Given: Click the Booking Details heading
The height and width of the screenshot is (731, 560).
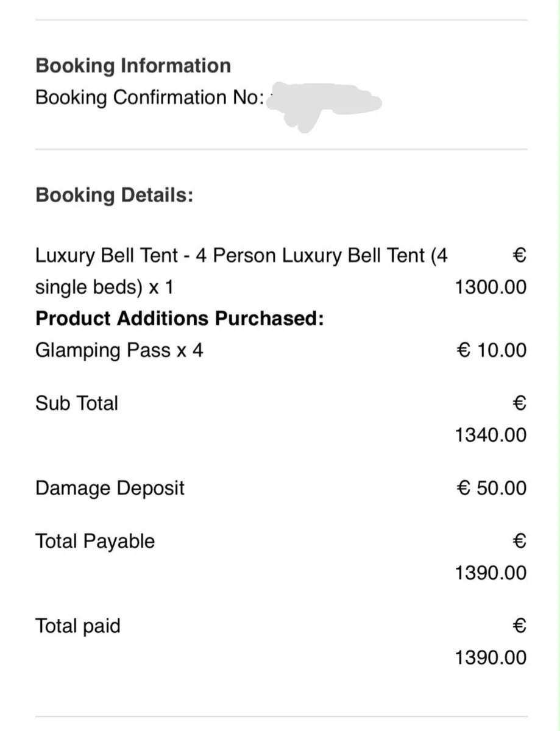Looking at the screenshot, I should tap(114, 196).
